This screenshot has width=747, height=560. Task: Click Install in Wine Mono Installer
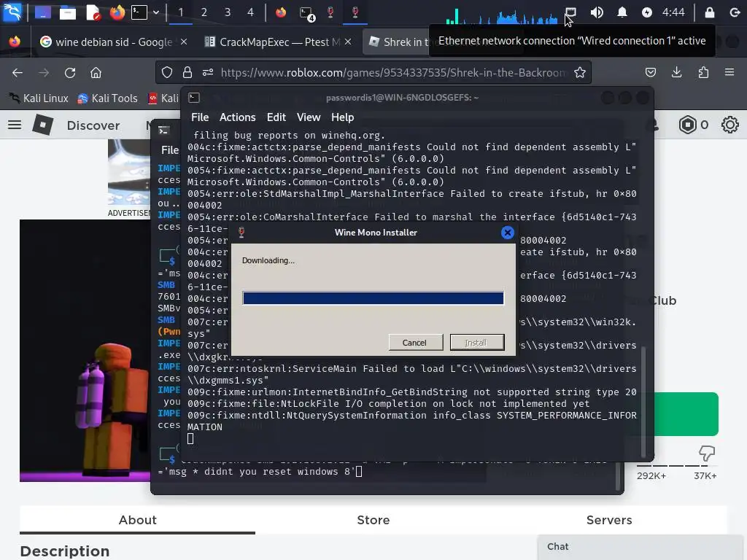(476, 343)
